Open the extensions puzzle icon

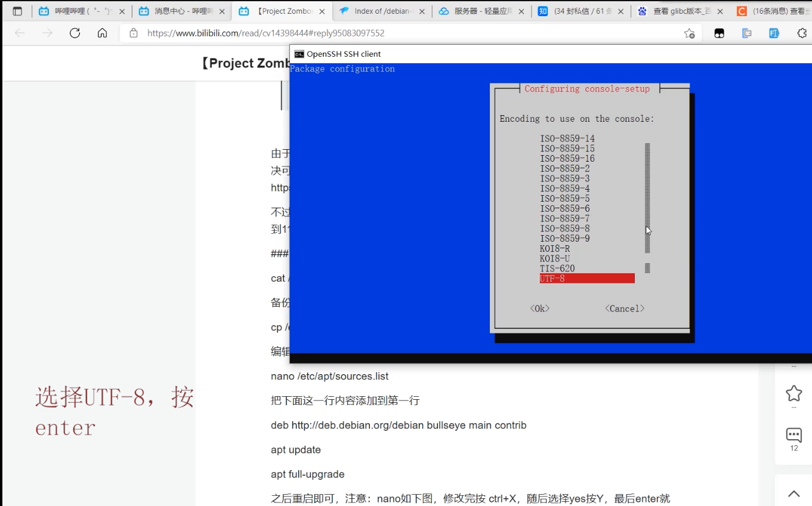tap(801, 33)
